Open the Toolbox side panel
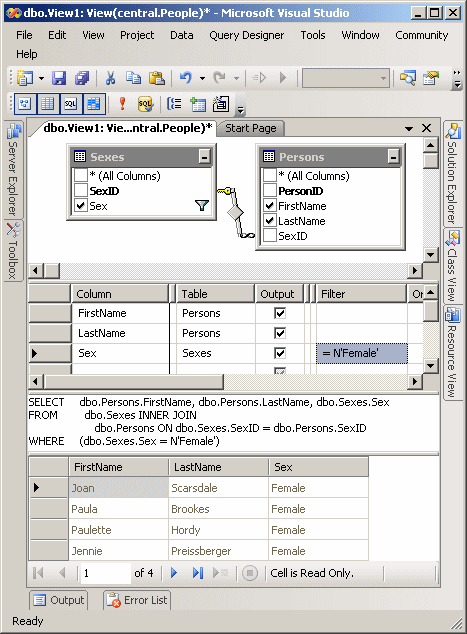This screenshot has width=467, height=634. click(x=14, y=250)
